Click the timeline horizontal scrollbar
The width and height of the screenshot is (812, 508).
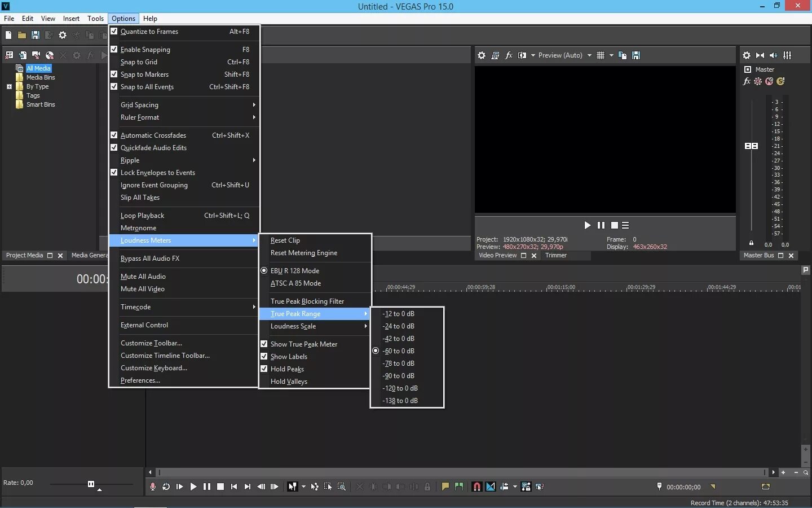click(x=462, y=472)
